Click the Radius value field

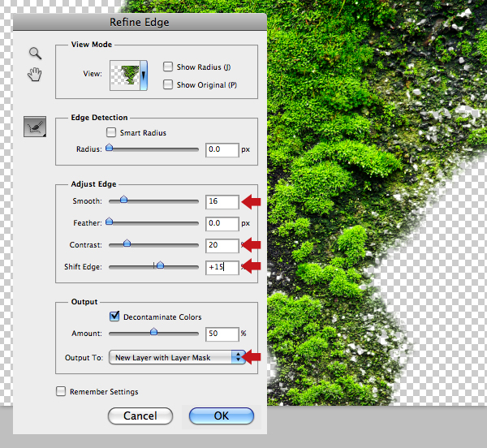point(222,150)
